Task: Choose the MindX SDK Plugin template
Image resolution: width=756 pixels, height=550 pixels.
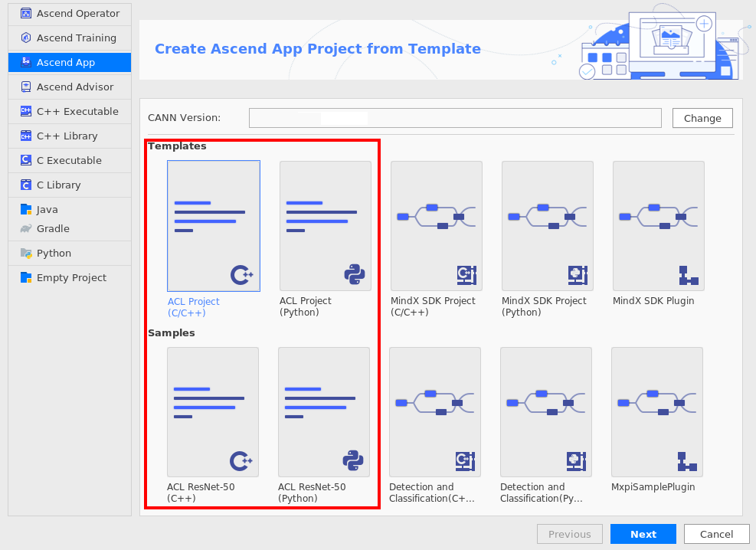Action: tap(658, 225)
